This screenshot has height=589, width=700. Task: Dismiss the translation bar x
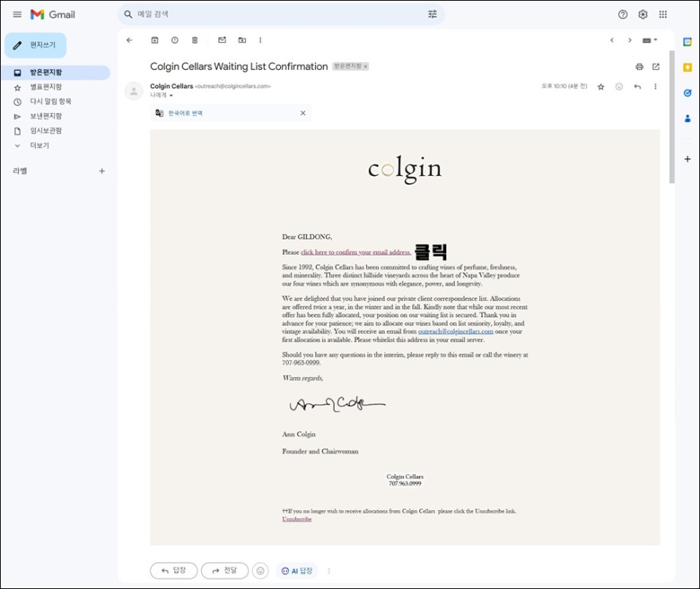click(x=303, y=113)
